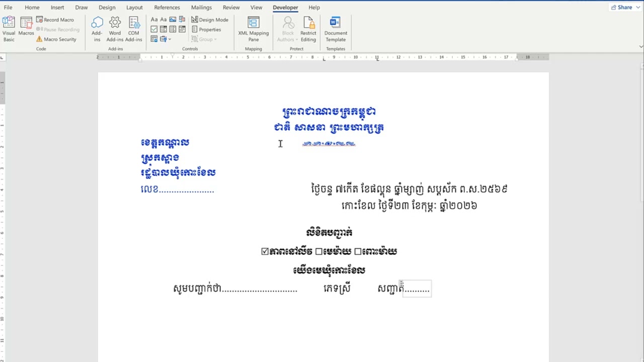Click the text ខេត្តកណ្តាល
This screenshot has height=362, width=644.
pyautogui.click(x=165, y=143)
